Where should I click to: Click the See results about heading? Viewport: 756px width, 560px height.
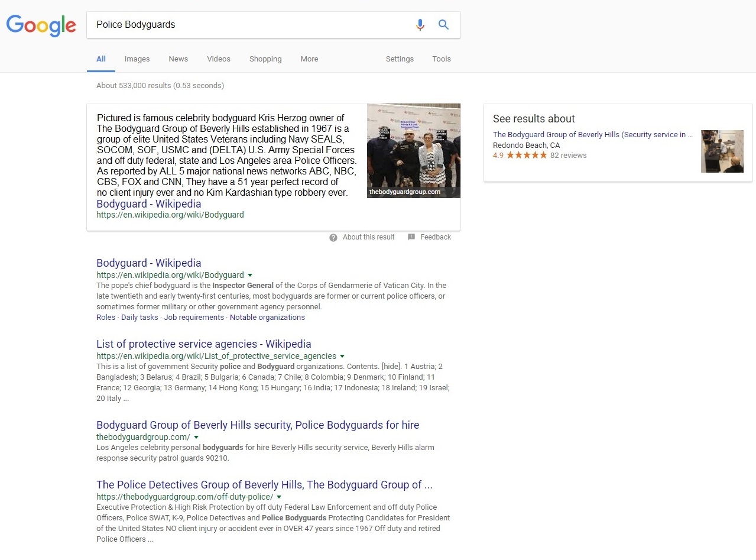[x=534, y=119]
